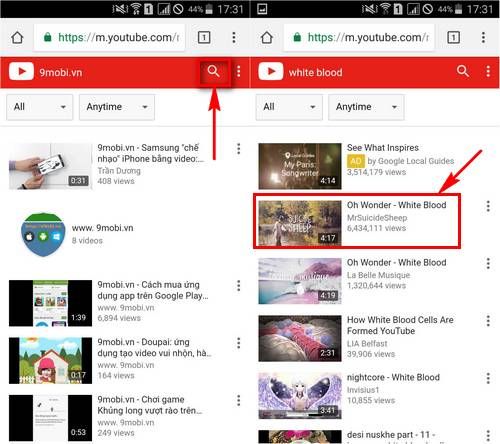Play nightcore anime thumbnail 3:41
The height and width of the screenshot is (444, 500).
point(300,395)
